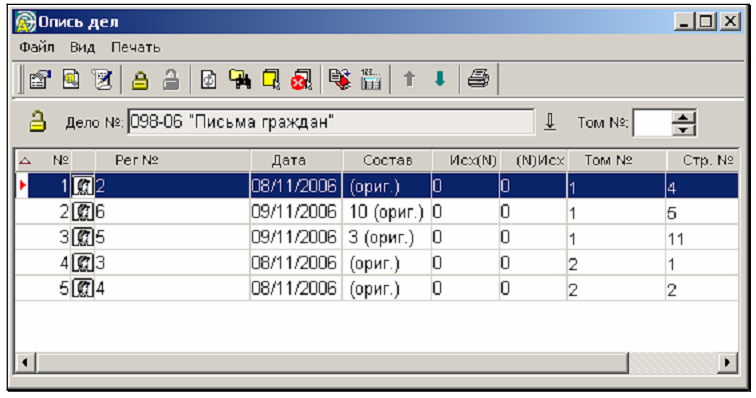Screen dimensions: 756x398
Task: Click the gray open padlock toolbar icon
Action: 171,80
